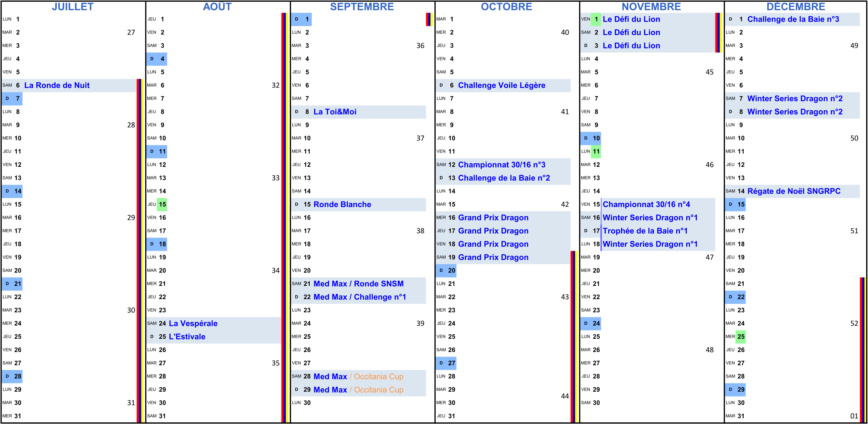868x424 pixels.
Task: Select green holiday cell November 11
Action: point(596,152)
